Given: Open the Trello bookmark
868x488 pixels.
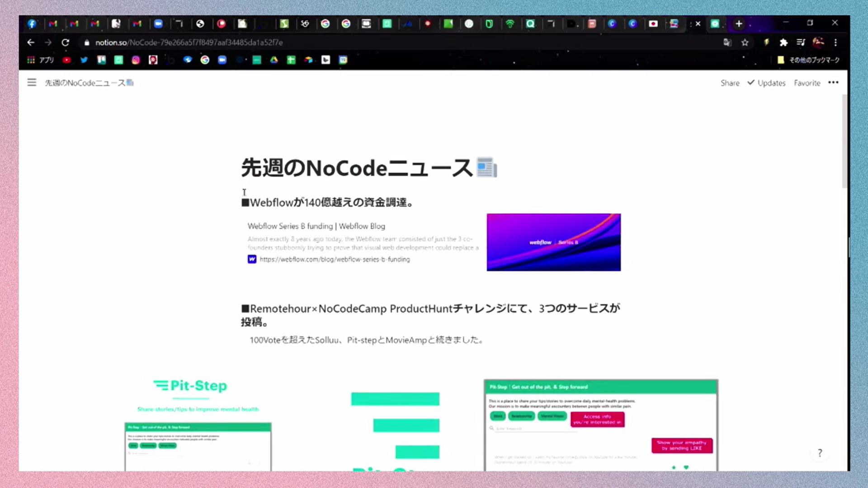Looking at the screenshot, I should tap(101, 60).
